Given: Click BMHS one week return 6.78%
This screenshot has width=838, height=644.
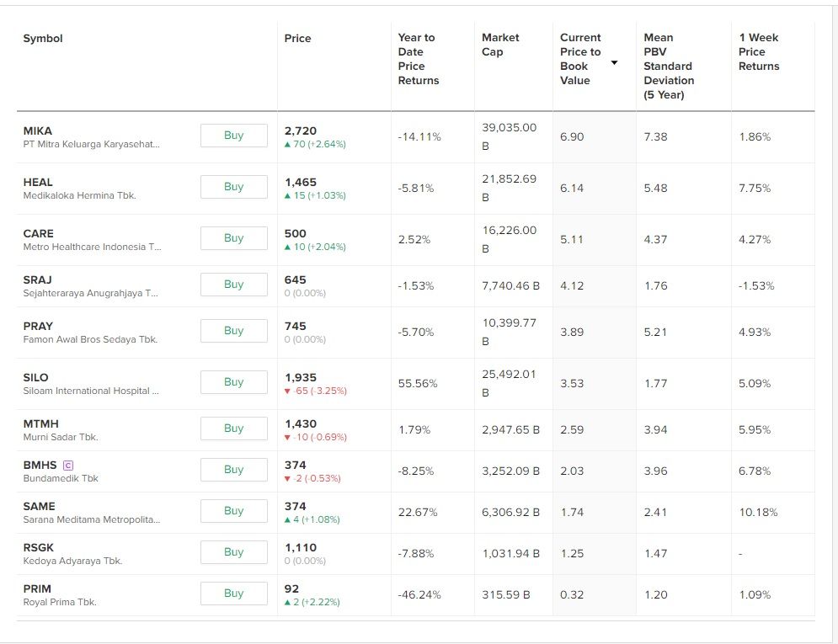Looking at the screenshot, I should tap(755, 471).
